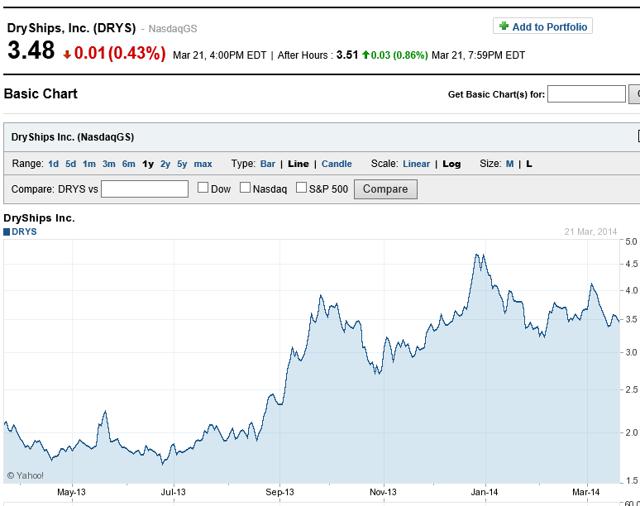Change chart type to Bar
This screenshot has height=506, width=640.
[268, 164]
